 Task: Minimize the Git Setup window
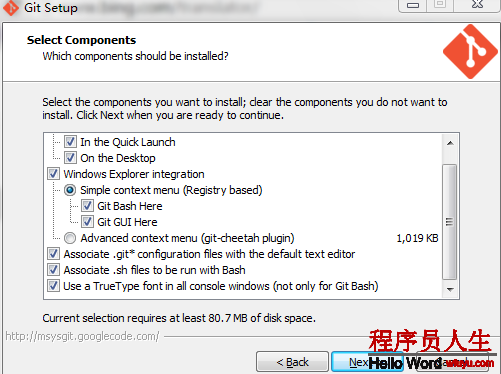click(x=413, y=5)
